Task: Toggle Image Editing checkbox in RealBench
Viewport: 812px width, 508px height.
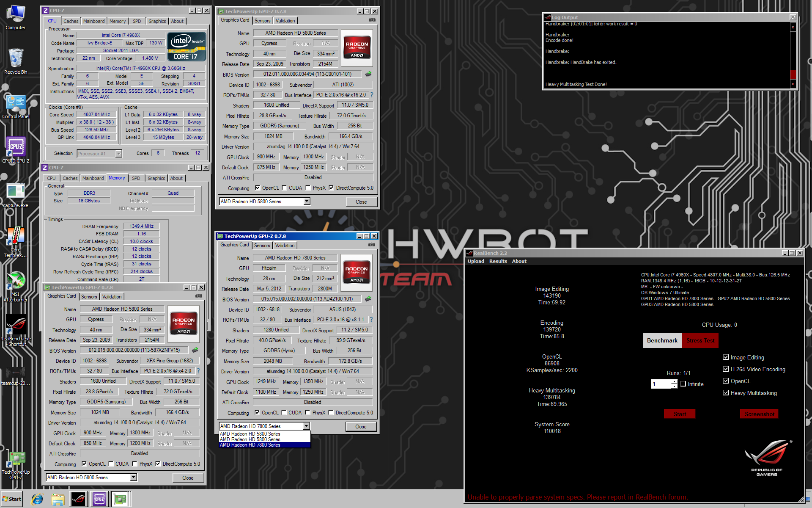Action: point(726,357)
